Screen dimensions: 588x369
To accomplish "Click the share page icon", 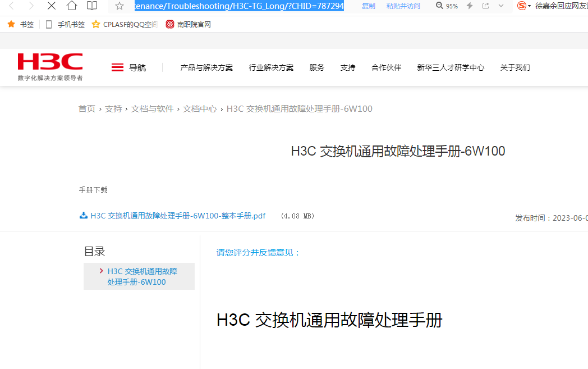I will [x=486, y=6].
